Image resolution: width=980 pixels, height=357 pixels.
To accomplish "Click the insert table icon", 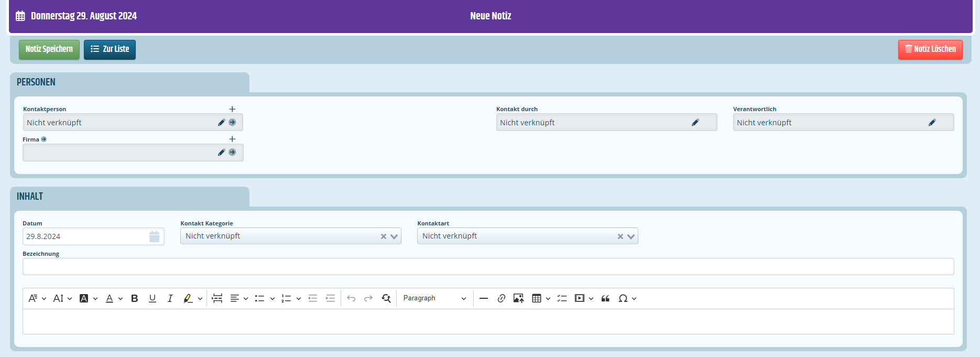I will click(x=537, y=298).
